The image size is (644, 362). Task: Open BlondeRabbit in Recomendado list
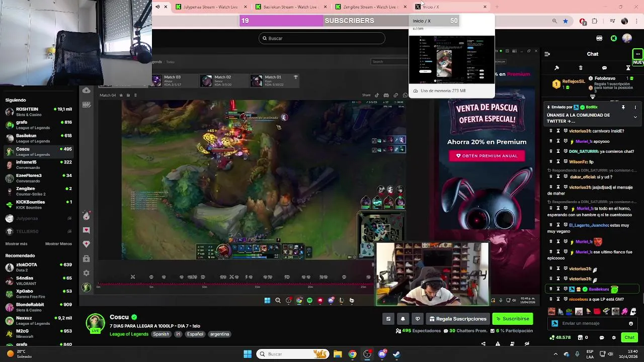[39, 307]
